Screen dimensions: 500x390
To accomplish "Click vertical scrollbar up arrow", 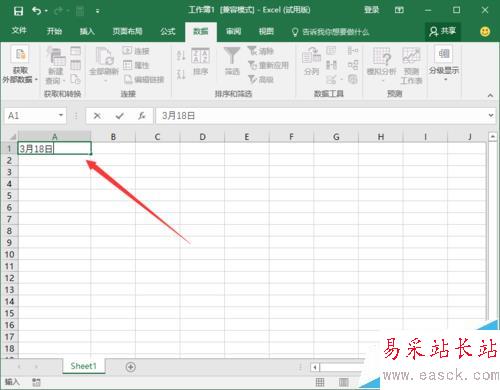I will point(492,137).
